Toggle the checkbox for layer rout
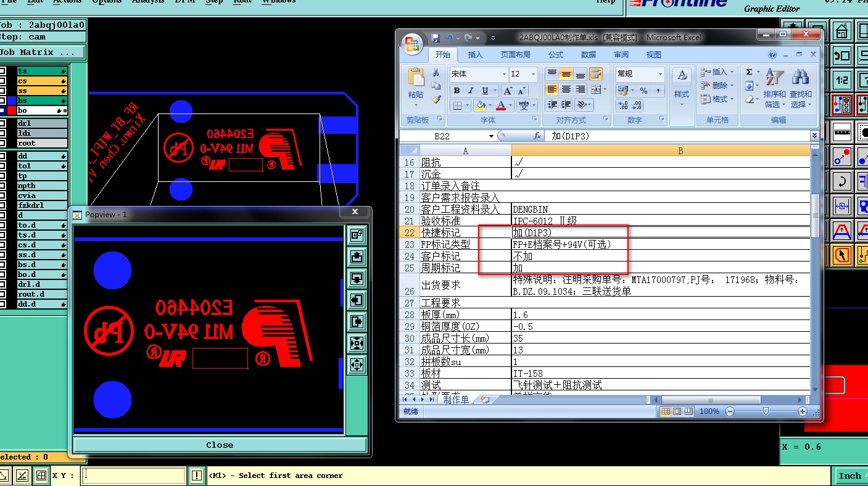 pyautogui.click(x=3, y=143)
